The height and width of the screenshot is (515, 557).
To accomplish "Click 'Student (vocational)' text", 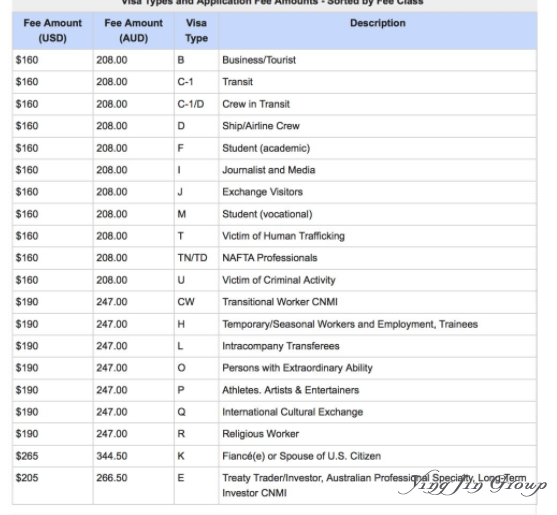I will [267, 214].
